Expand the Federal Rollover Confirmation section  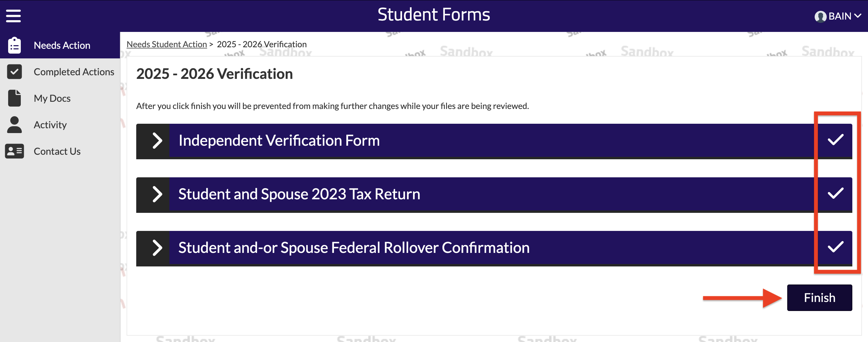click(x=157, y=248)
